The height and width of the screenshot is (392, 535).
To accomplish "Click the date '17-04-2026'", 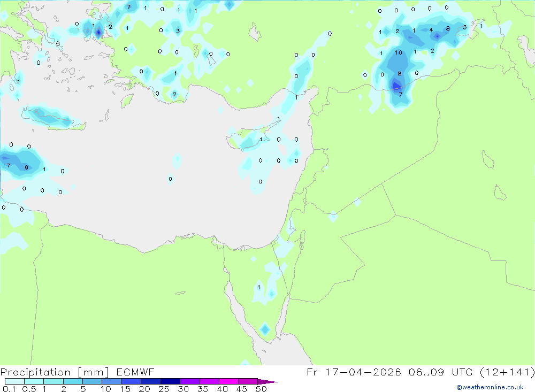I will click(363, 372).
